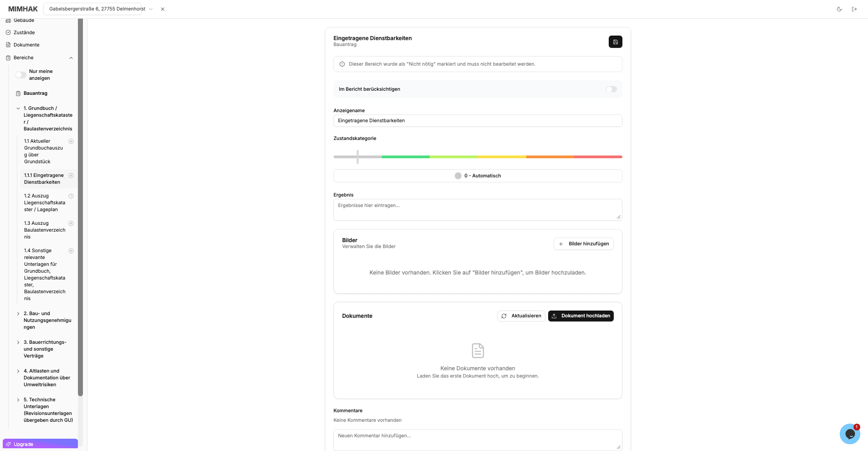Click the Gebäude building icon
The height and width of the screenshot is (451, 868).
tap(8, 21)
